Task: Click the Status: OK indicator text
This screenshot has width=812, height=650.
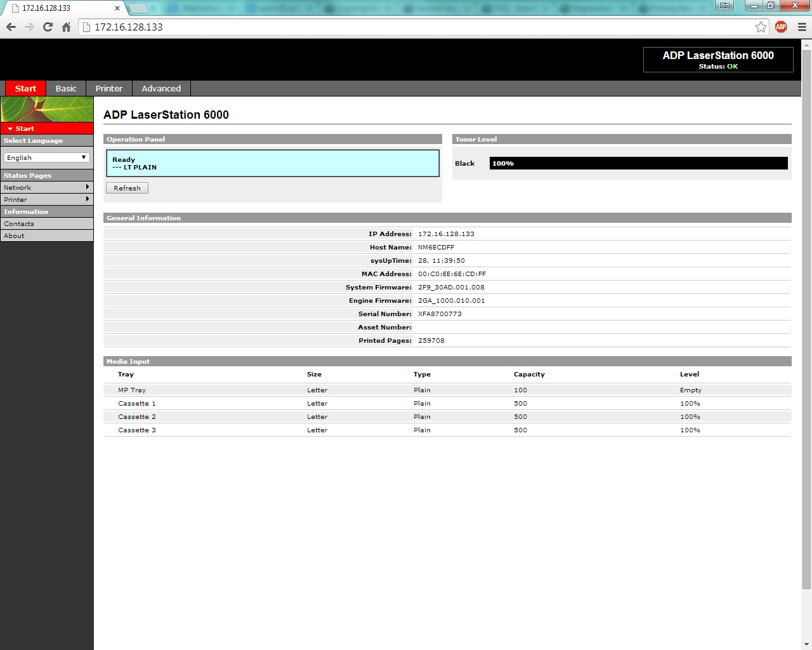Action: (x=718, y=66)
